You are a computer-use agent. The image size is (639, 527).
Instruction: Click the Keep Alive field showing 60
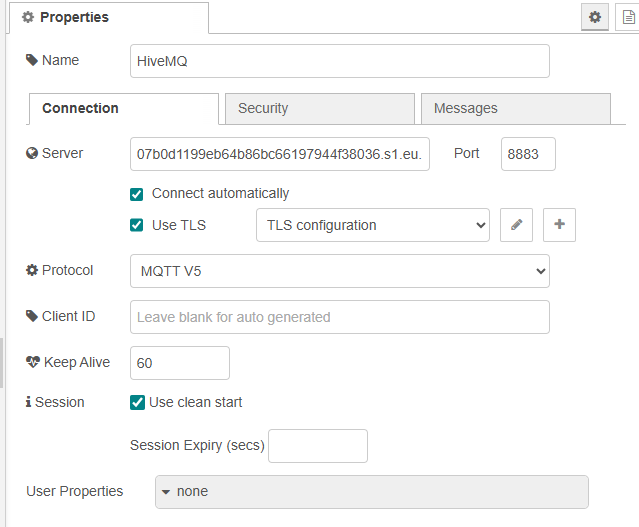(180, 363)
